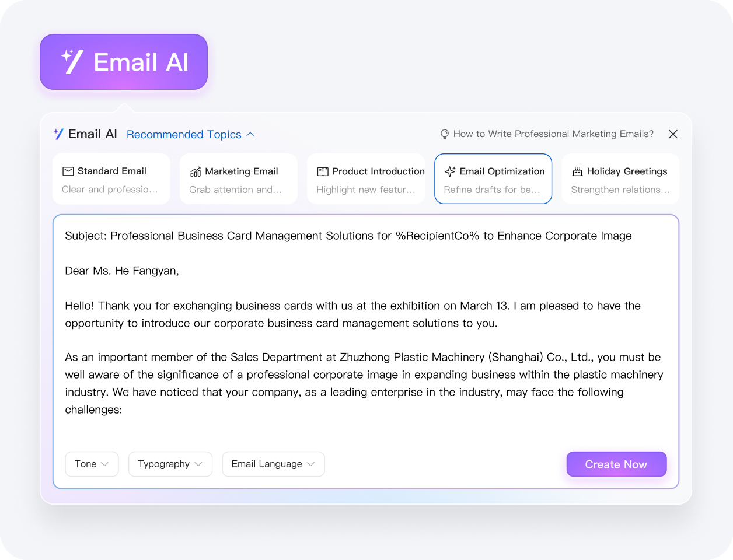
Task: Activate the Holiday Greetings template
Action: pyautogui.click(x=620, y=178)
